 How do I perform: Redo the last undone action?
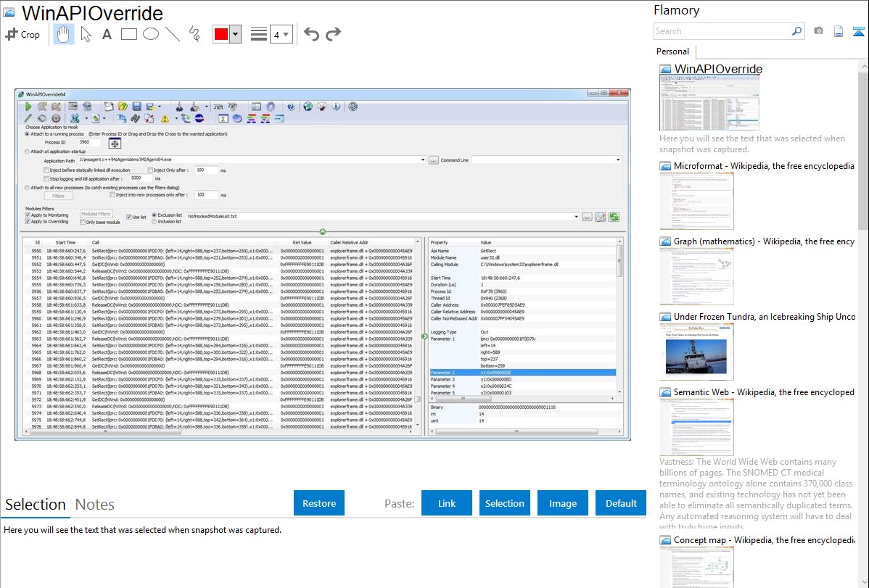click(x=333, y=34)
